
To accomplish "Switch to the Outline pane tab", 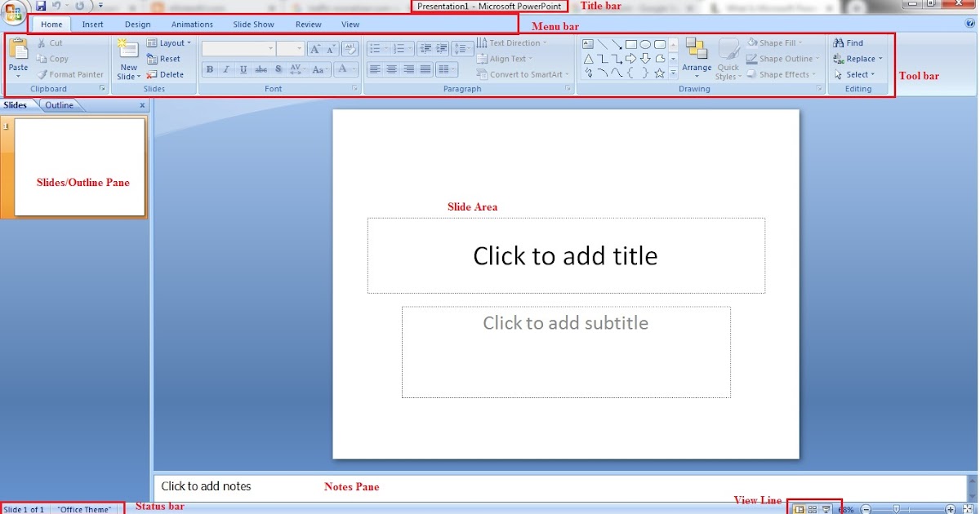I will coord(59,104).
